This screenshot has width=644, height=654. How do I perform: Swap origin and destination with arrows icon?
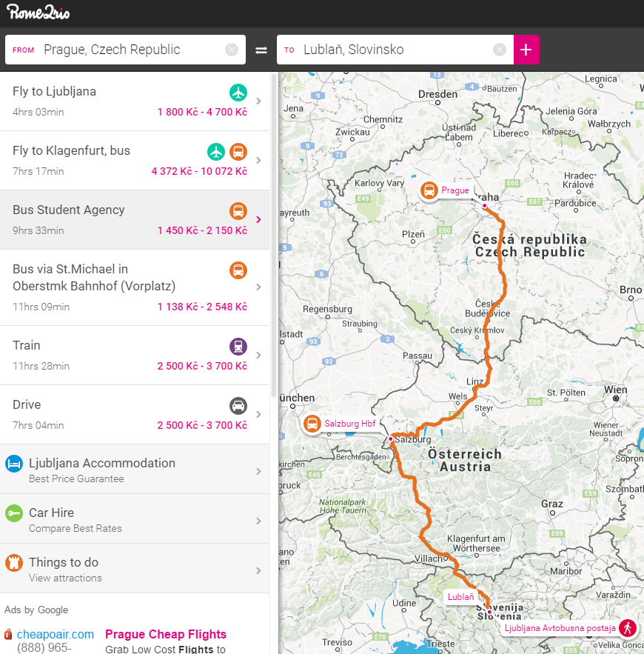tap(261, 50)
